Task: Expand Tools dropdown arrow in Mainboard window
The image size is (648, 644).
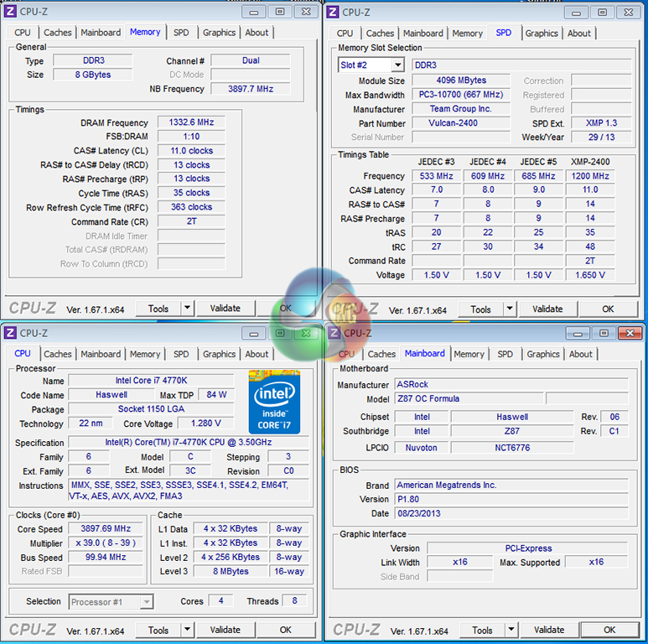Action: 511,630
